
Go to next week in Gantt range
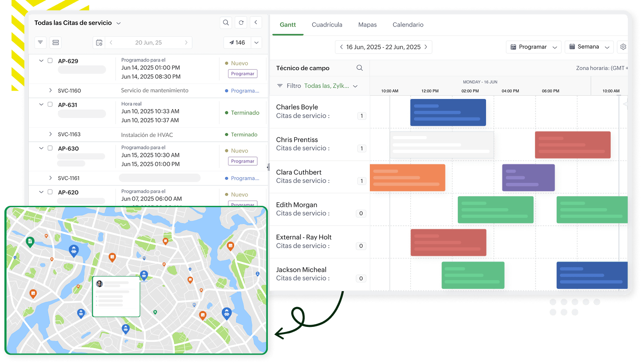point(426,47)
